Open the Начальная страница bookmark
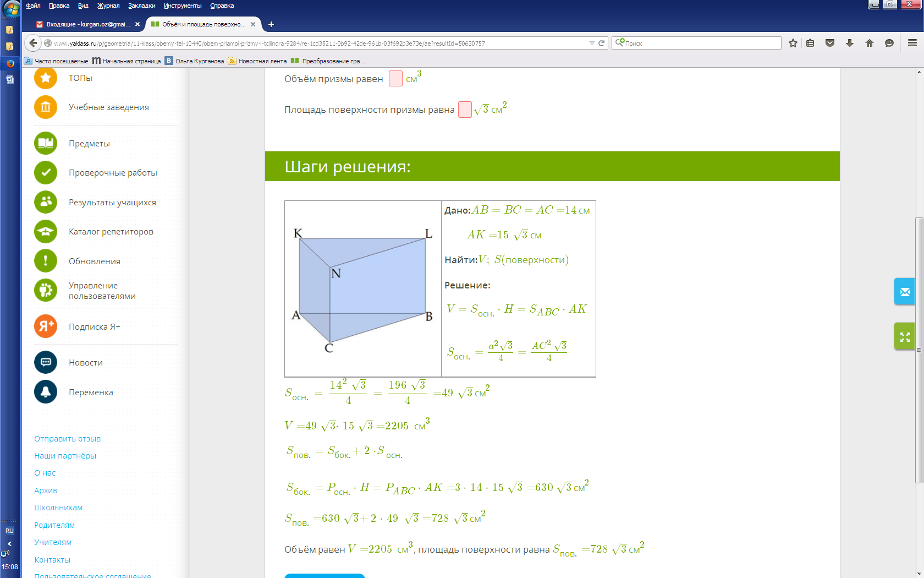This screenshot has width=924, height=578. tap(127, 61)
